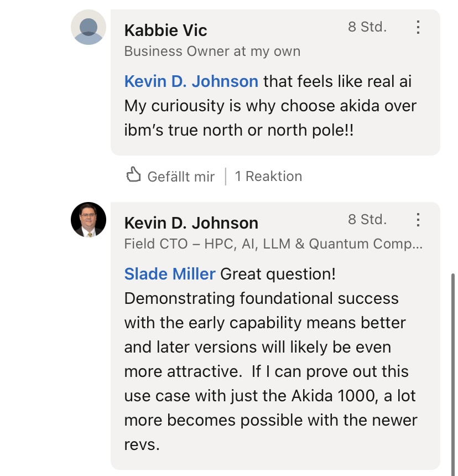Viewport: 458px width, 476px height.
Task: Open the Kevin D. Johnson reply author name
Action: 191,223
